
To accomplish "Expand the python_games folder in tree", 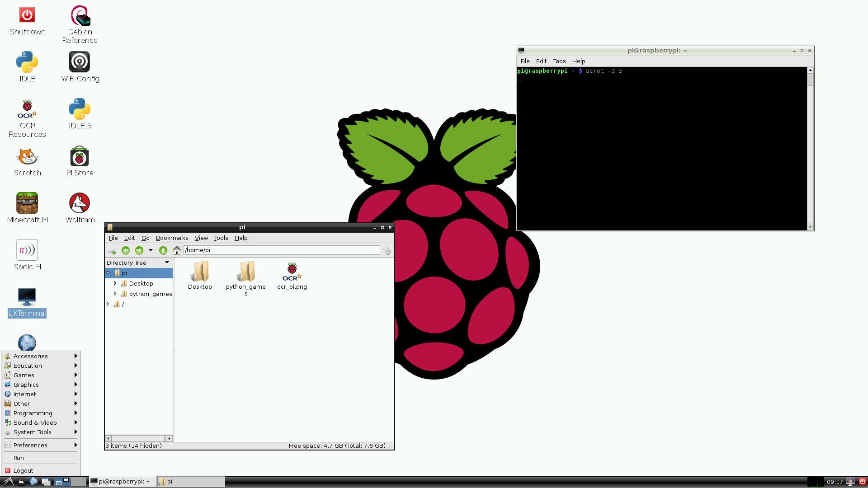I will coord(115,294).
